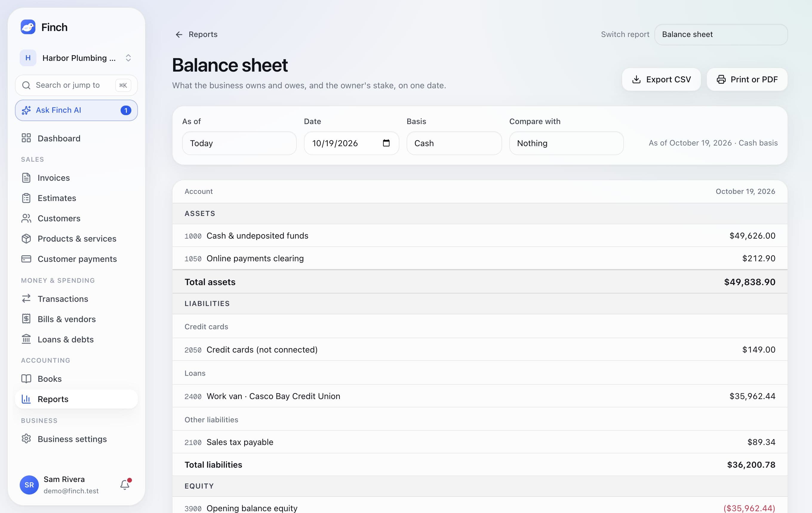
Task: Go to Invoices in sidebar
Action: tap(76, 177)
